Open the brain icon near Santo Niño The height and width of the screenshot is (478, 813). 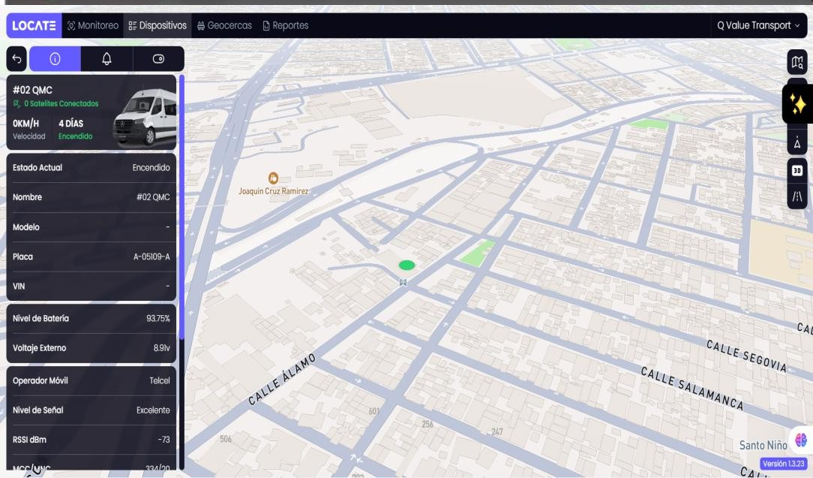click(x=800, y=440)
